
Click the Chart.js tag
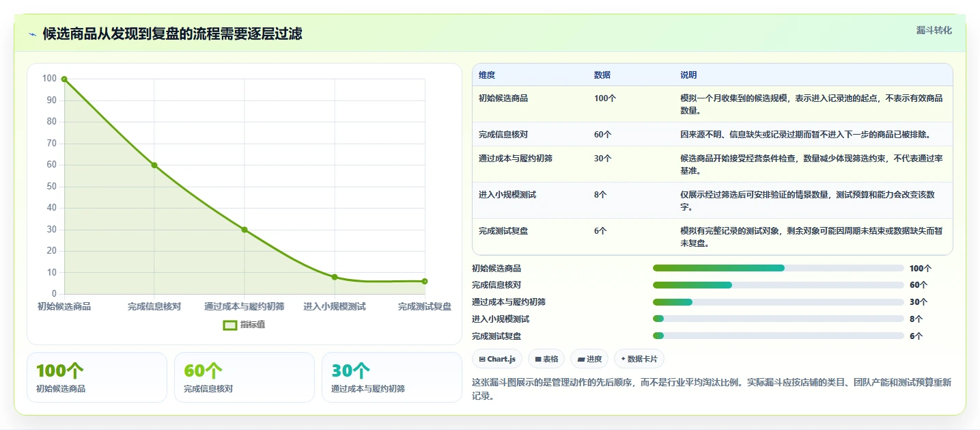[x=498, y=359]
